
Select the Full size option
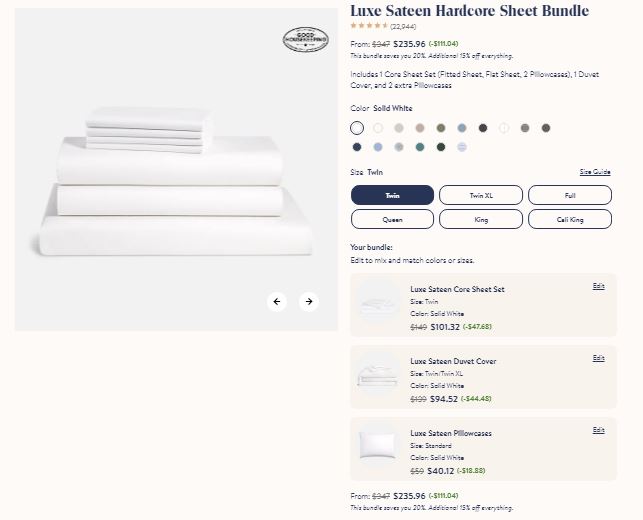570,195
